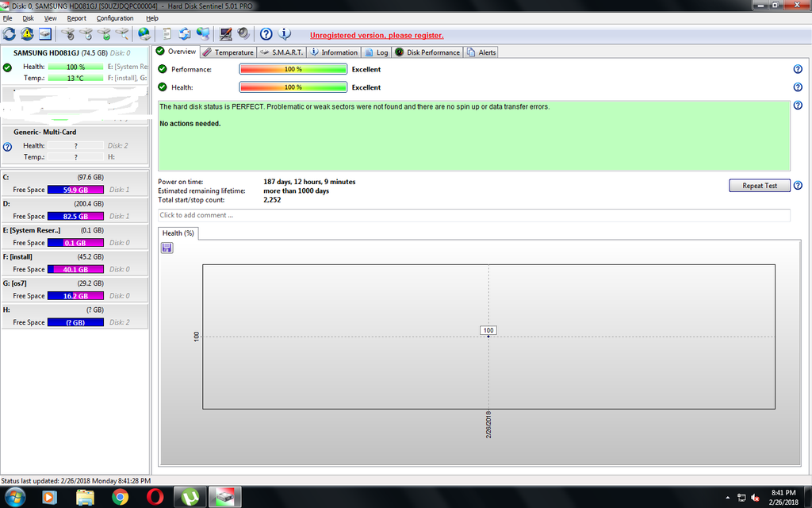This screenshot has width=812, height=508.
Task: Click the information bubble toolbar icon
Action: tap(285, 34)
